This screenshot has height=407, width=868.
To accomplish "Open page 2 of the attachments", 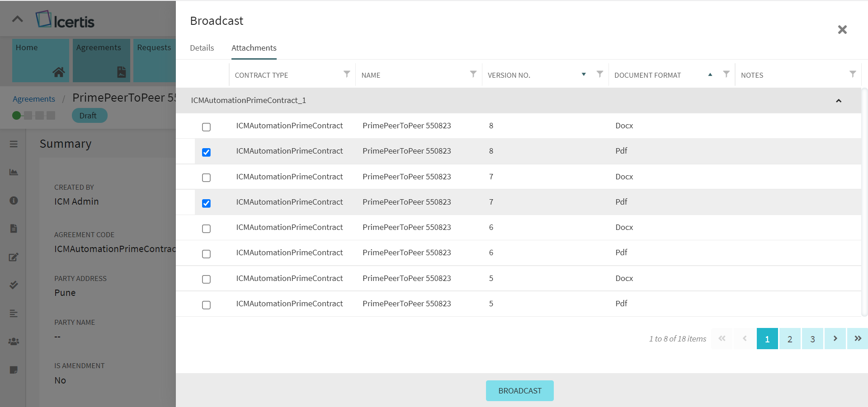I will point(789,339).
